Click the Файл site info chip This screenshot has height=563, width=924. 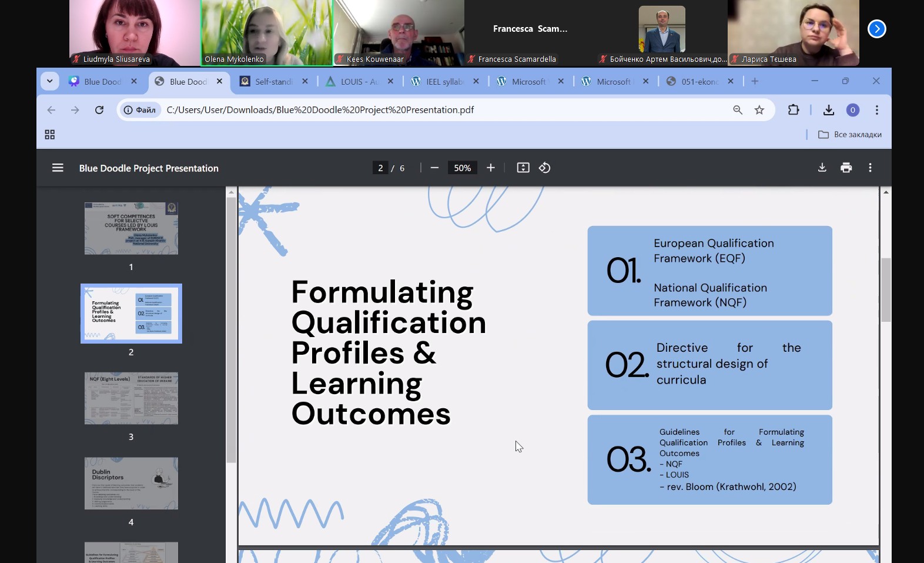tap(140, 110)
